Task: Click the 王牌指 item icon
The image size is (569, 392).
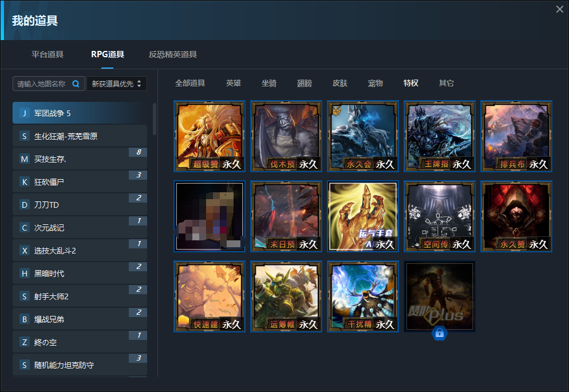Action: [440, 136]
